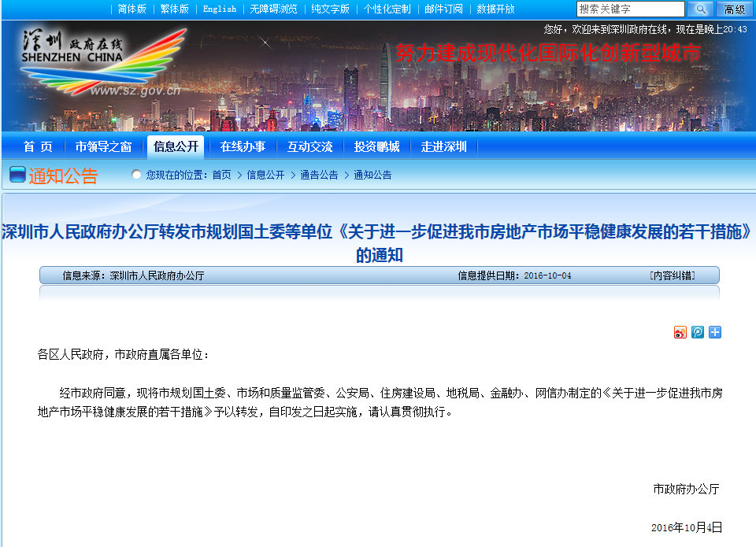Switch site language to English
The width and height of the screenshot is (756, 547).
pyautogui.click(x=218, y=9)
